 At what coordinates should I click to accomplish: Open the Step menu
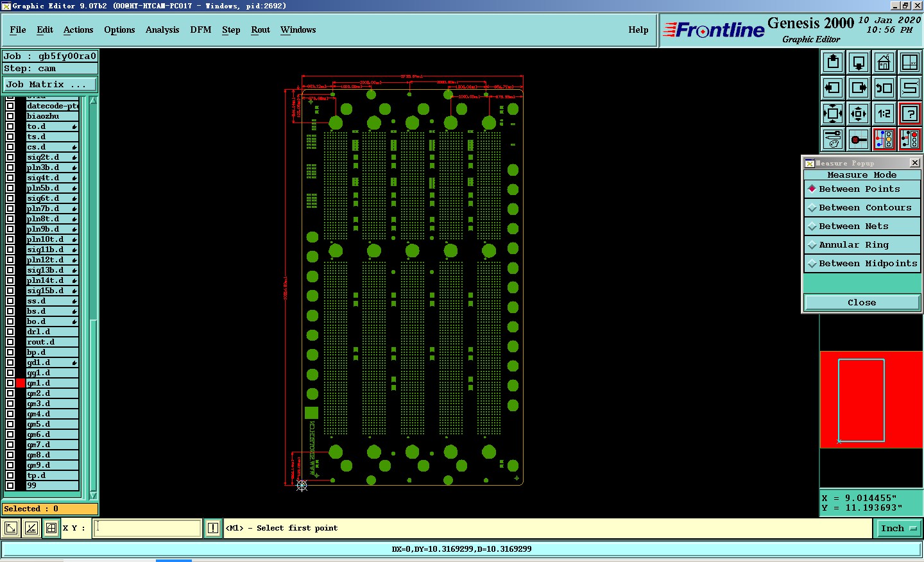[231, 30]
